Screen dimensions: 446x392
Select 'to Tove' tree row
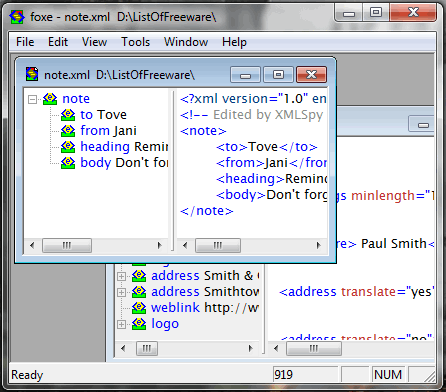[x=103, y=115]
